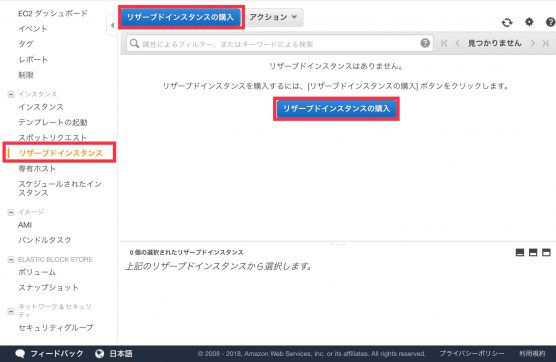Open 制限 in the sidebar
556x362 pixels.
[26, 75]
